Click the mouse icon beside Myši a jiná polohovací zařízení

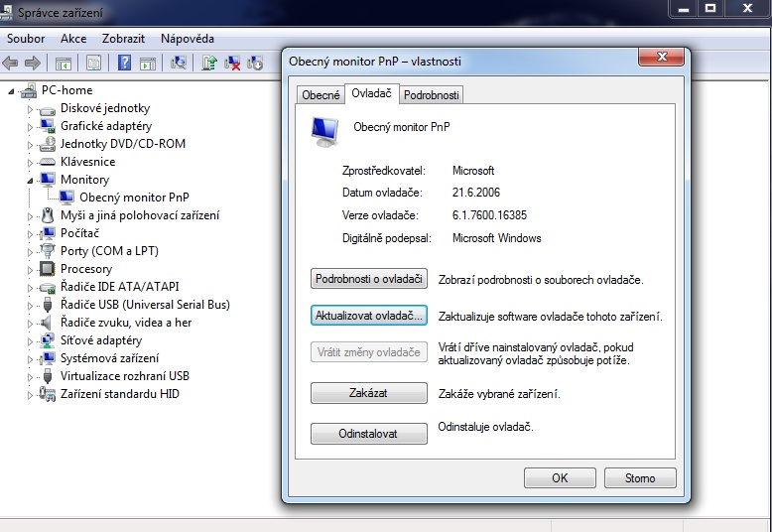pos(48,215)
